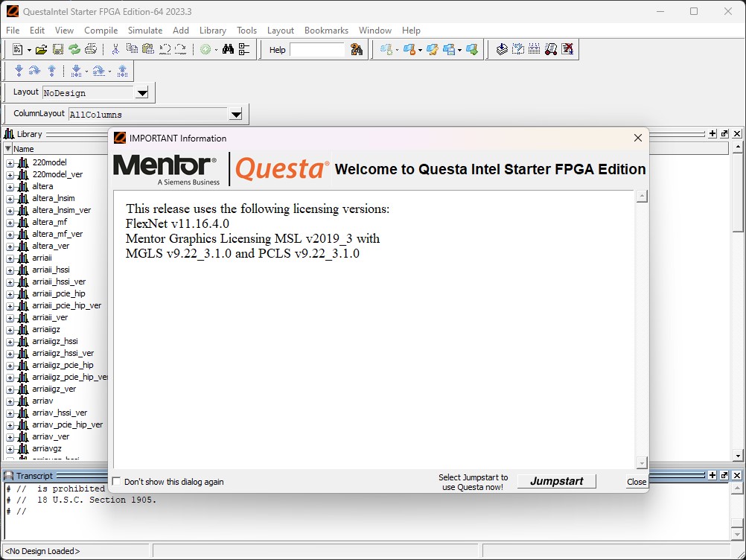Select the arriaiigz_hssi_ver library row
The height and width of the screenshot is (560, 746).
63,354
